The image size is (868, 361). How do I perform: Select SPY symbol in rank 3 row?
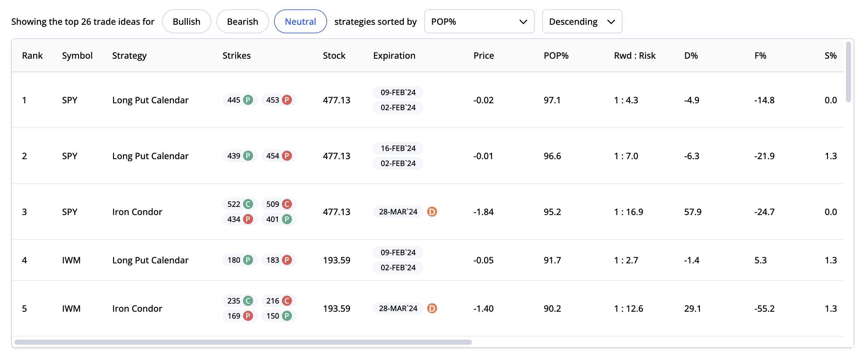[x=70, y=212]
